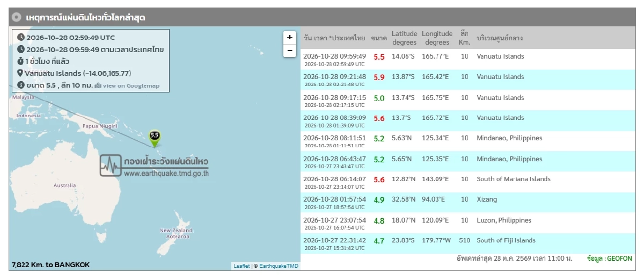
Task: Open the Leaflet attribution link
Action: (241, 266)
